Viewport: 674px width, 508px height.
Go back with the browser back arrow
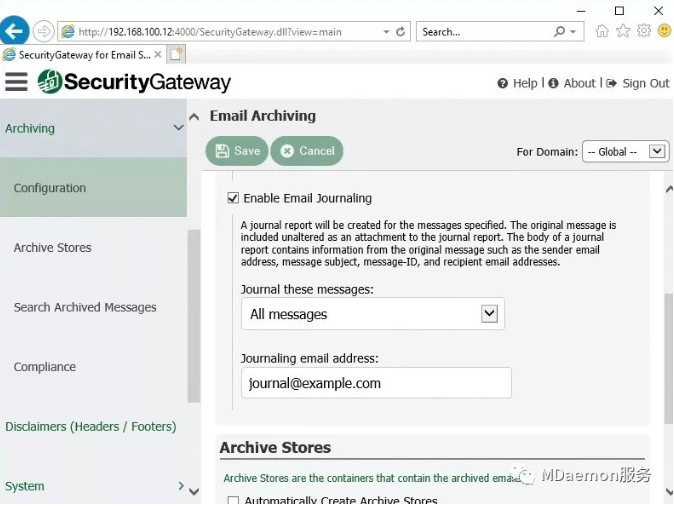[x=14, y=31]
